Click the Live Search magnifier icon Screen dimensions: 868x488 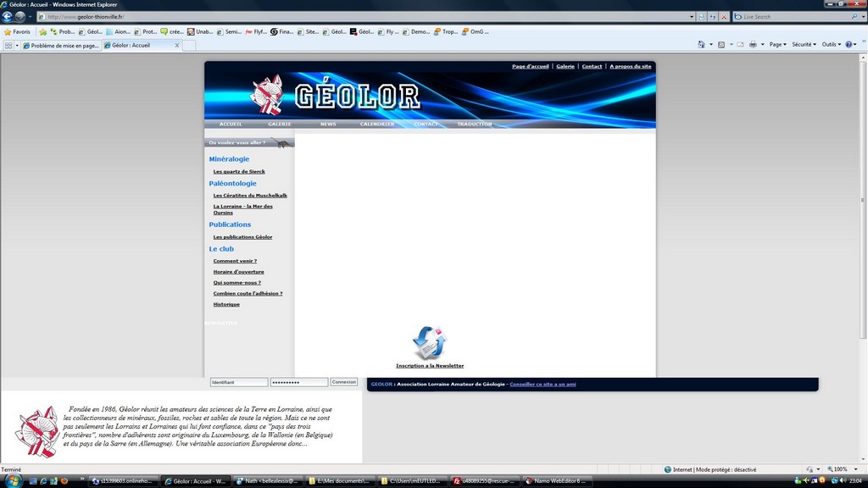tap(854, 17)
